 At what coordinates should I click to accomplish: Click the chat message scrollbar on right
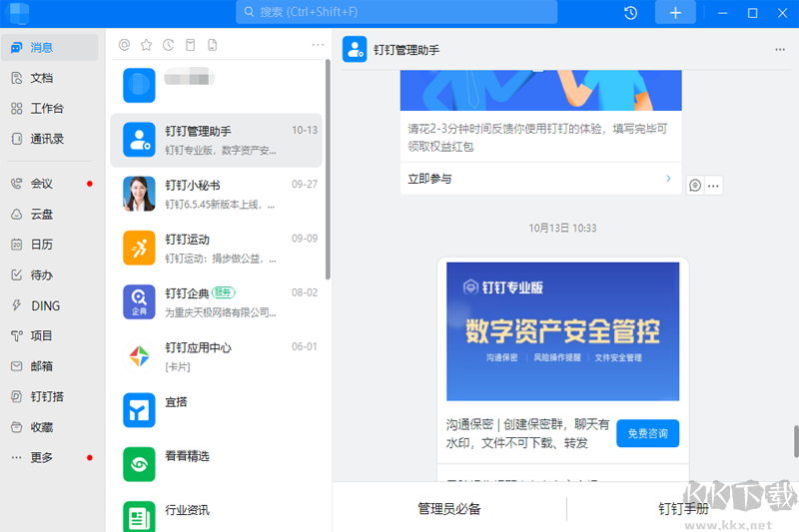(796, 441)
